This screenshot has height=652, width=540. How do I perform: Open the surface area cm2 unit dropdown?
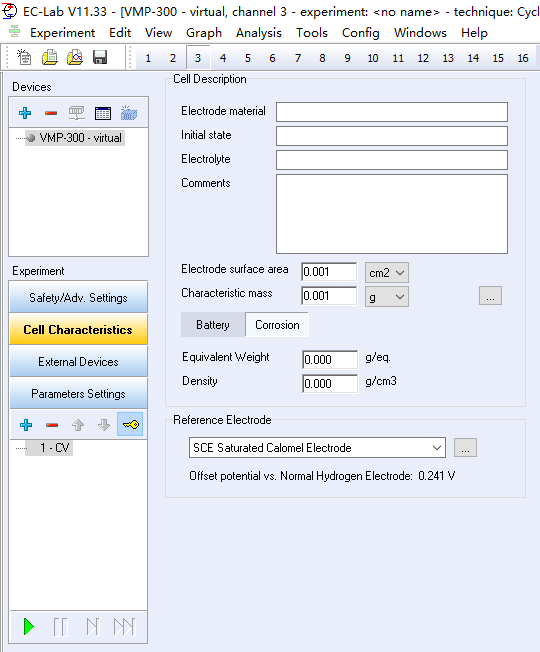(387, 273)
